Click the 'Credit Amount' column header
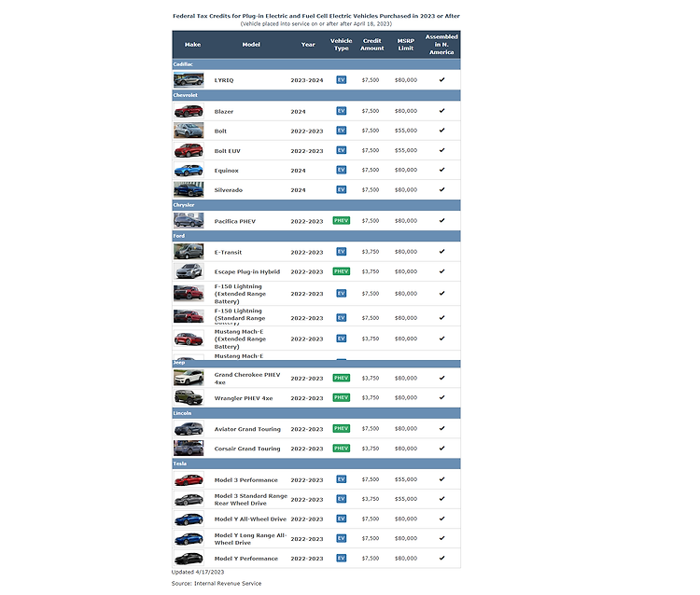The image size is (700, 595). [371, 45]
